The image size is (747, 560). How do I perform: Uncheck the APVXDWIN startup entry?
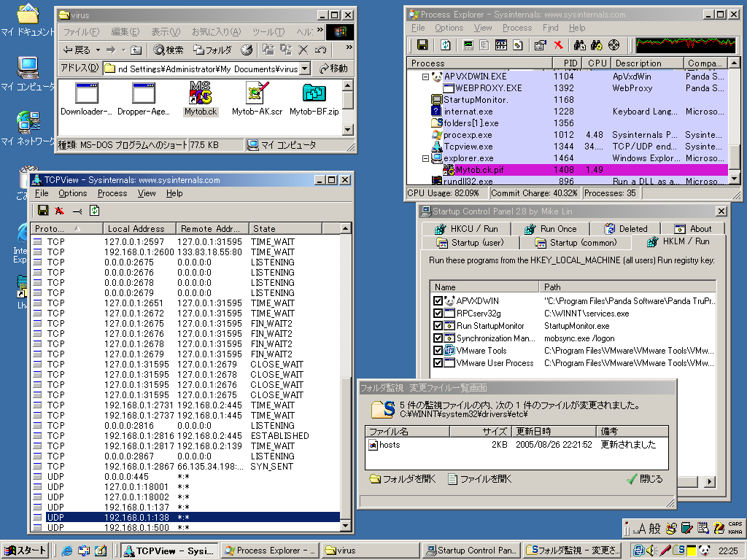click(x=438, y=301)
